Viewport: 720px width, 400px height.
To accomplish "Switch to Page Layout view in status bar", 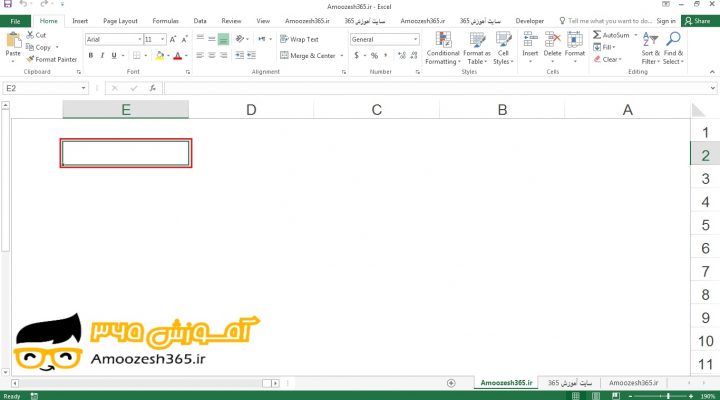I will pos(596,396).
